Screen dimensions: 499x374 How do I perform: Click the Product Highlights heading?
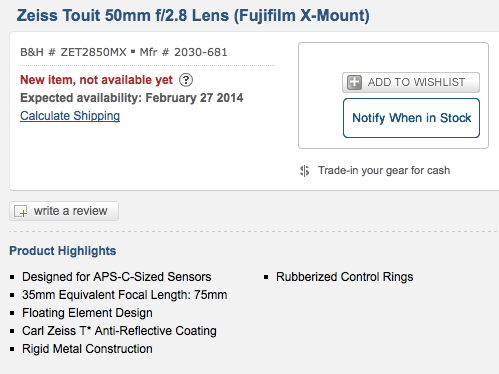[63, 251]
